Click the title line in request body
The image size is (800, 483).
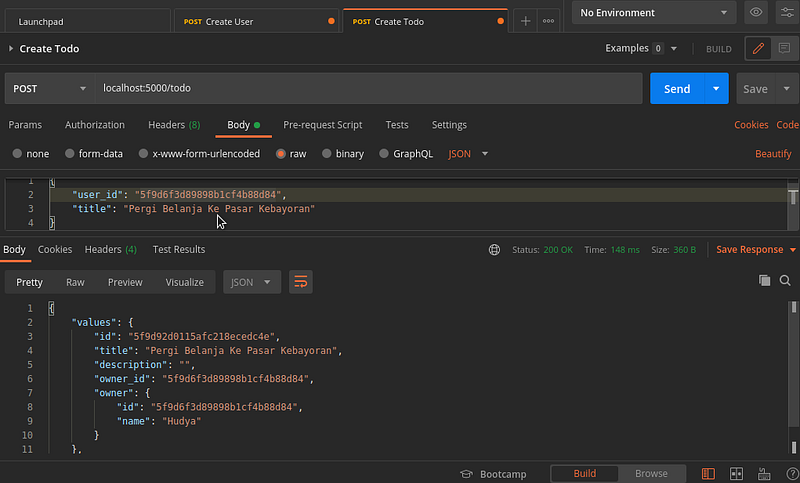pos(193,209)
